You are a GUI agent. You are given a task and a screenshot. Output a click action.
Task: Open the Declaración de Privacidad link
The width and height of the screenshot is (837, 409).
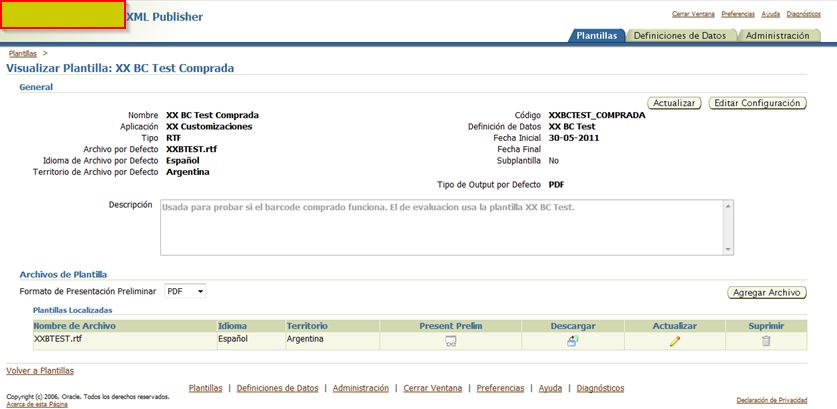click(772, 400)
